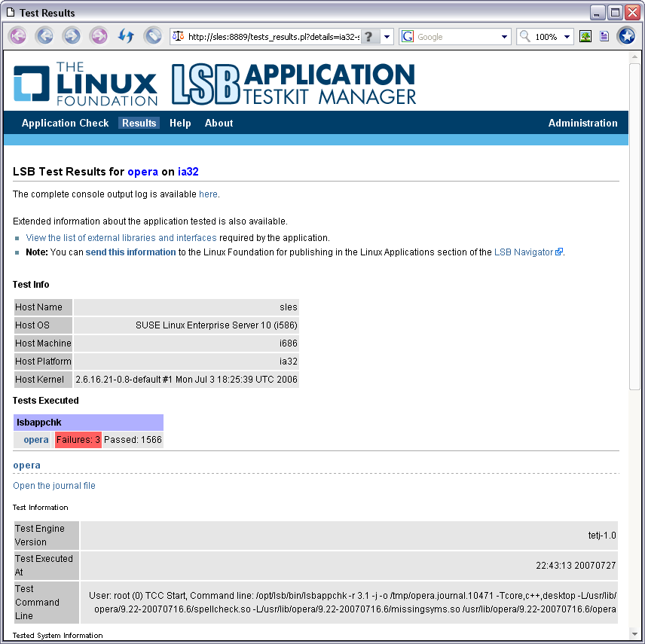Open the Application Check menu
Screen dimensions: 645x644
coord(65,123)
